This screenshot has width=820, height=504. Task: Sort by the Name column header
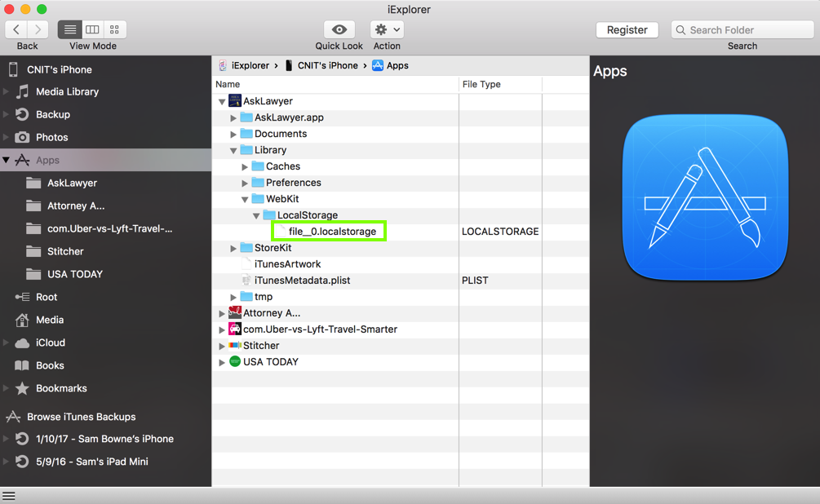(335, 84)
